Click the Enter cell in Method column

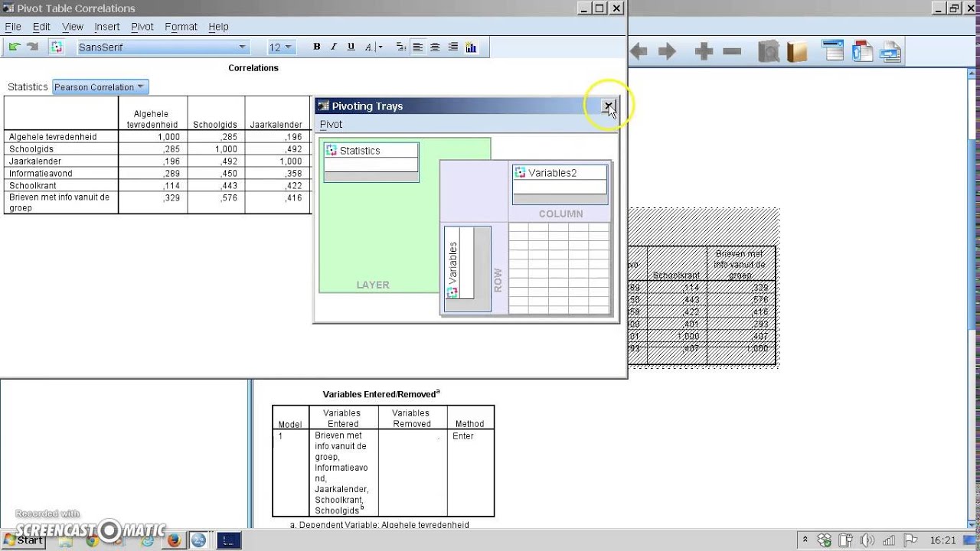(x=470, y=472)
